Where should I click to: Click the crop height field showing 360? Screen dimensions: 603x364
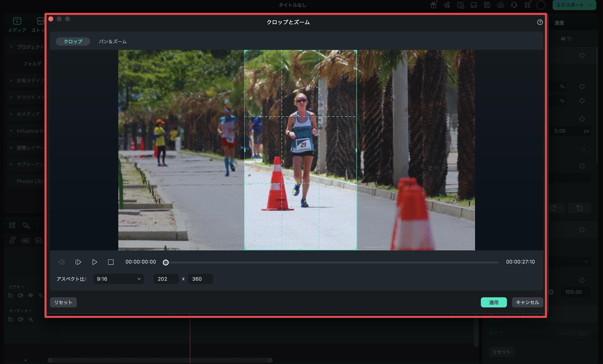pos(200,279)
